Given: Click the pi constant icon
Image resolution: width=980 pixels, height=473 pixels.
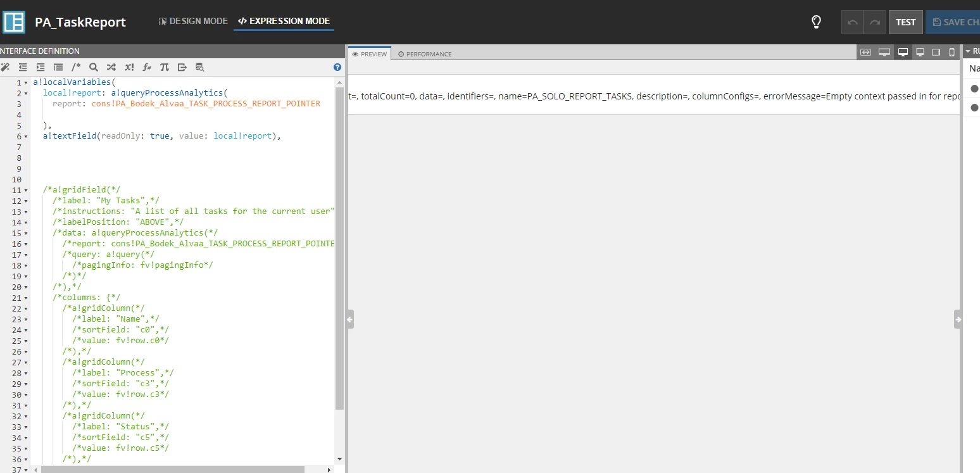Looking at the screenshot, I should pos(165,67).
